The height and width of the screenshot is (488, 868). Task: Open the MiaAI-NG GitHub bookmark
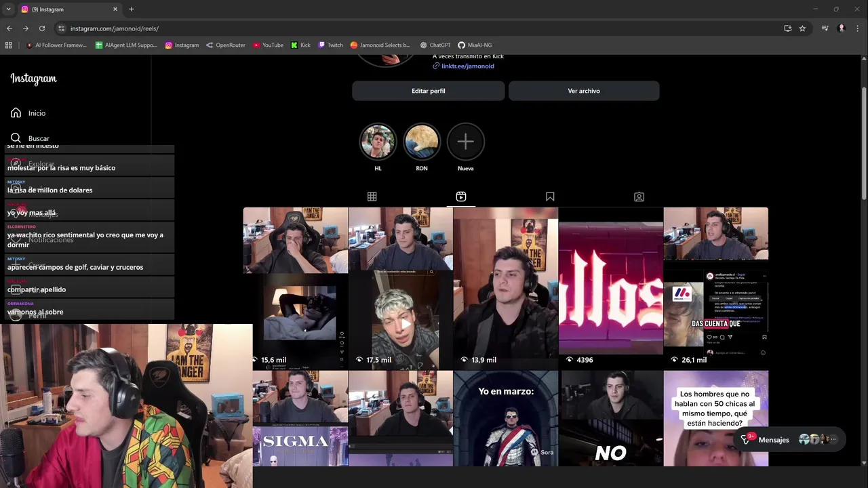click(475, 45)
